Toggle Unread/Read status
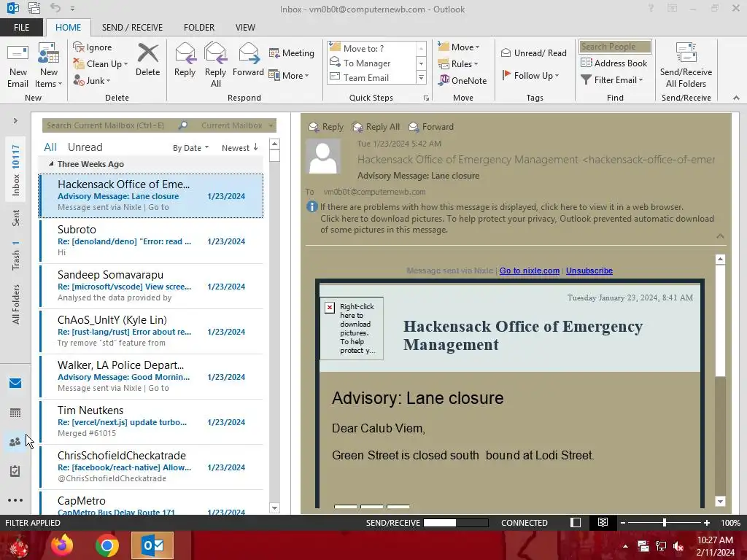Viewport: 747px width, 560px height. (x=534, y=52)
